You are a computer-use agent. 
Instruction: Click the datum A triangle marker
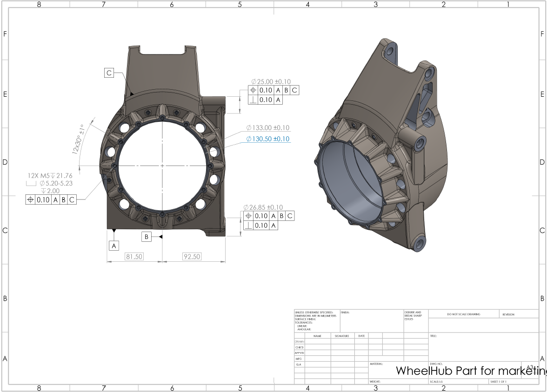[113, 231]
